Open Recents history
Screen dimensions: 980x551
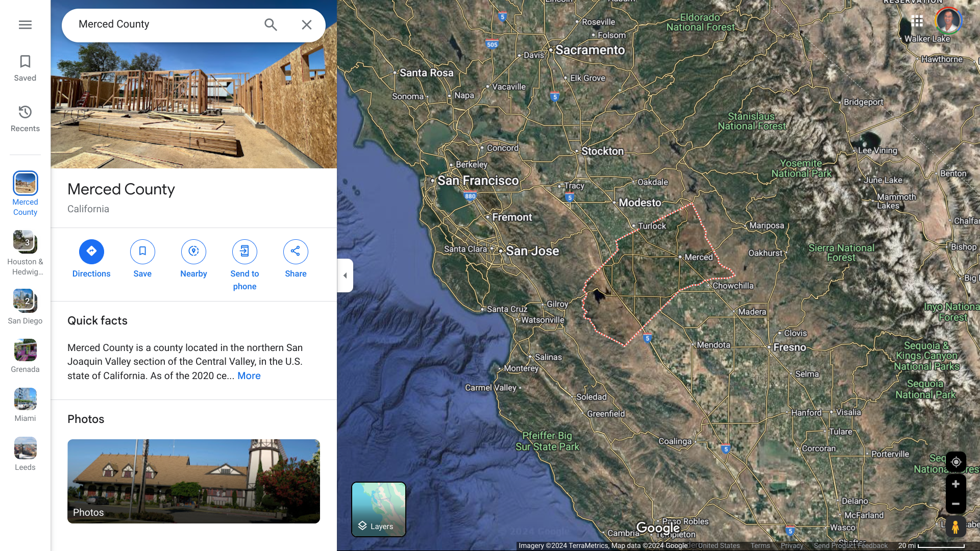point(25,118)
